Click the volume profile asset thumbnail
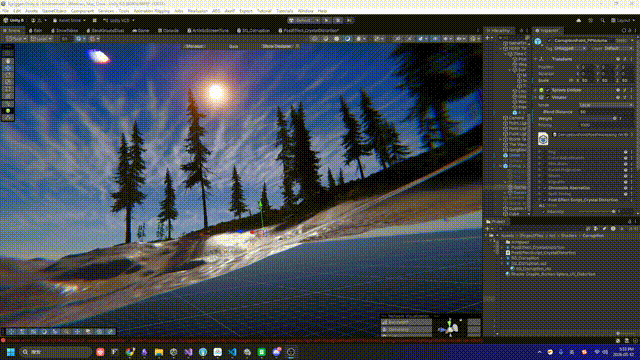The image size is (640, 360). pos(543,139)
